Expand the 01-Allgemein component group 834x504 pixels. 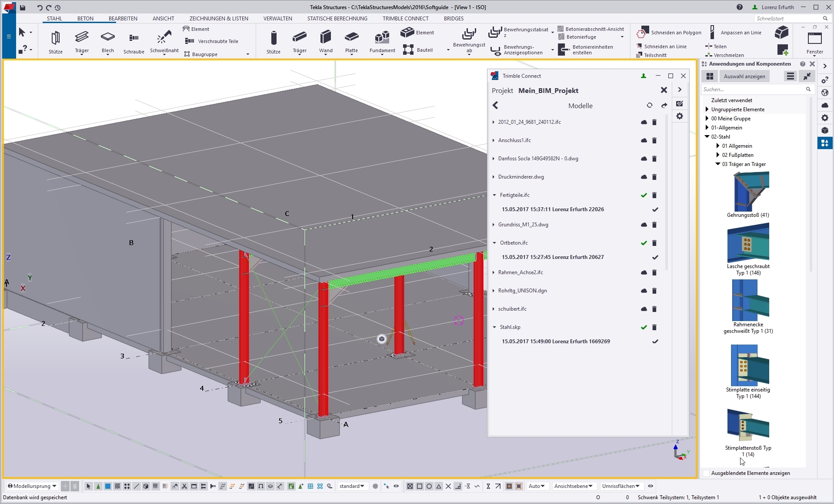(707, 128)
